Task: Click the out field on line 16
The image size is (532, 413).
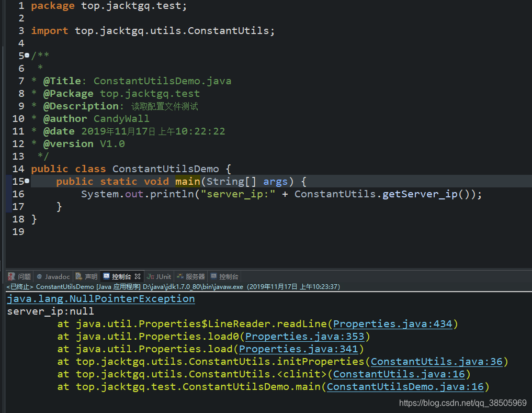Action: 134,194
